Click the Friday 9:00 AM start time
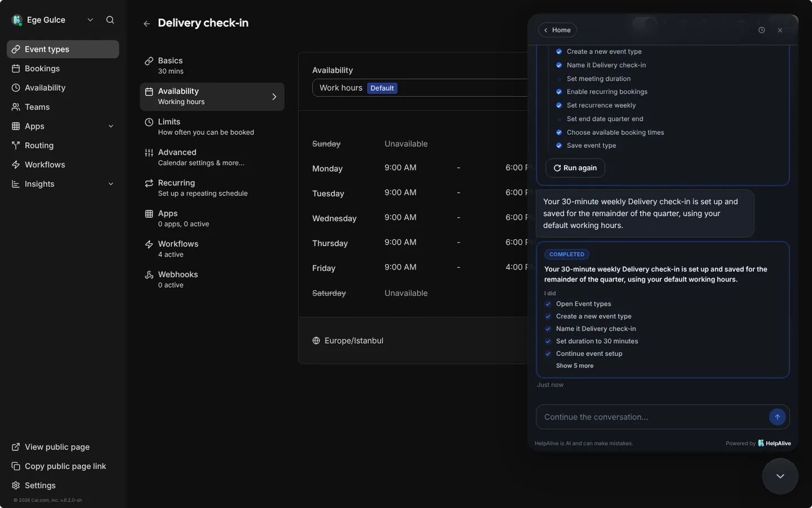The width and height of the screenshot is (812, 508). coord(400,267)
